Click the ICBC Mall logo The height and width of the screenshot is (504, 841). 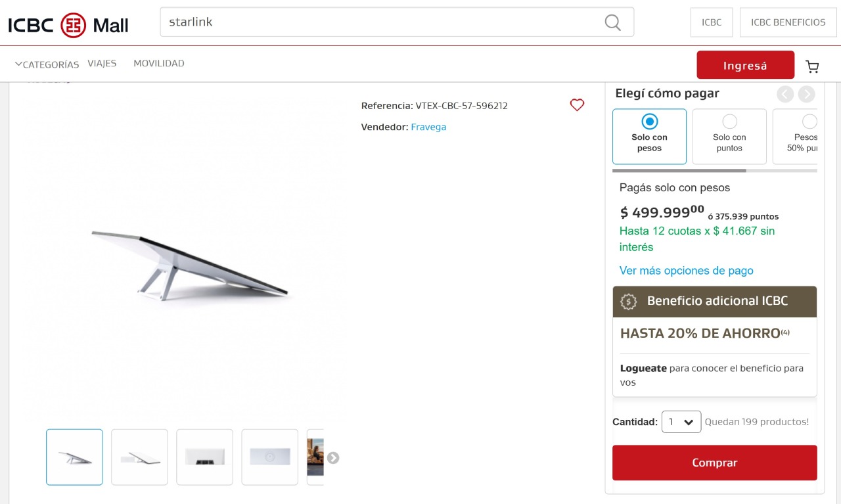click(68, 25)
